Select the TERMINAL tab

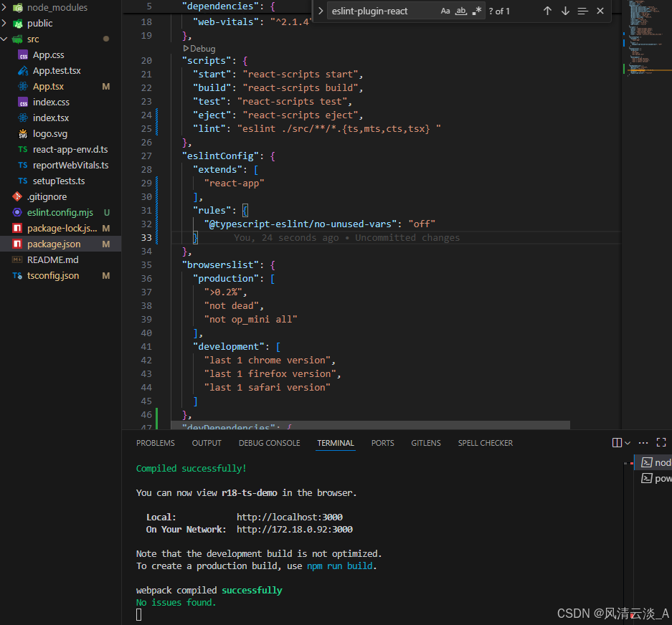336,443
